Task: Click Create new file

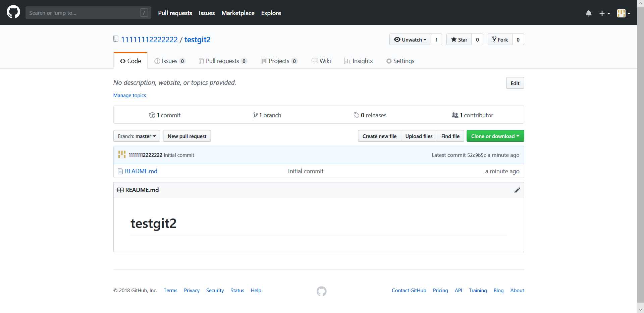Action: point(379,136)
